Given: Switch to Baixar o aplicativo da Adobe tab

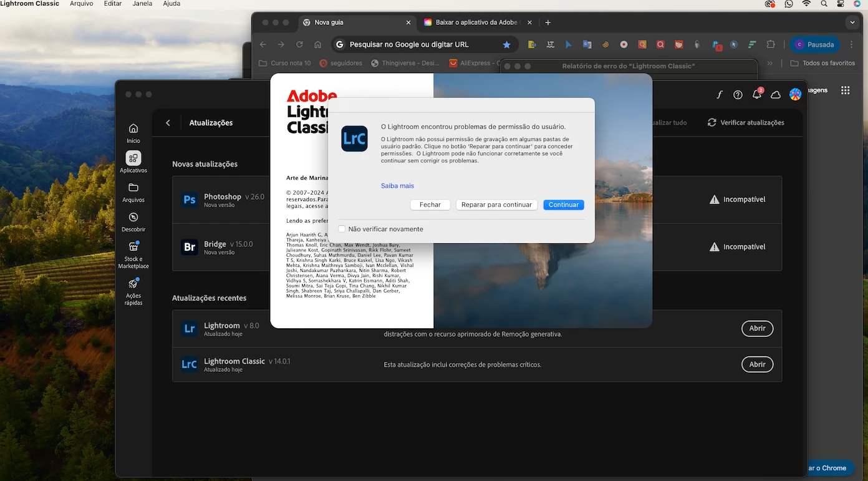Looking at the screenshot, I should click(x=477, y=22).
